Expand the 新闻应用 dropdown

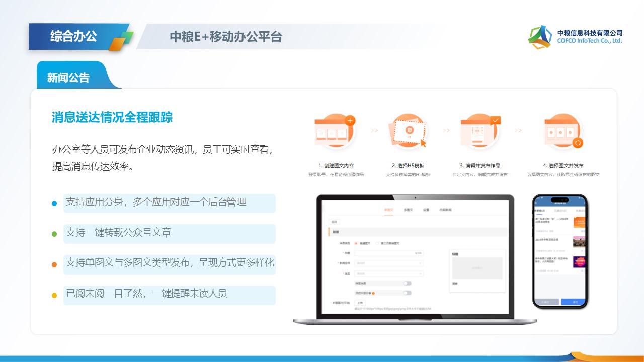coord(388,263)
